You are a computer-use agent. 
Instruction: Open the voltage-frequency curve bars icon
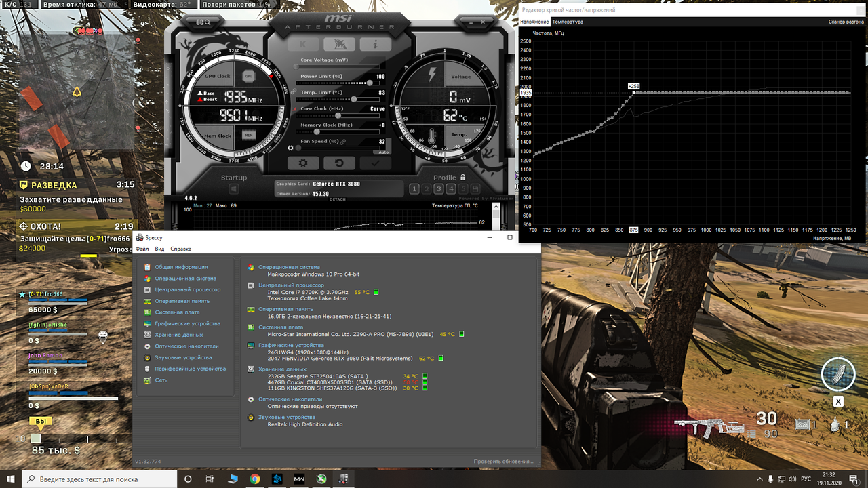tap(295, 108)
